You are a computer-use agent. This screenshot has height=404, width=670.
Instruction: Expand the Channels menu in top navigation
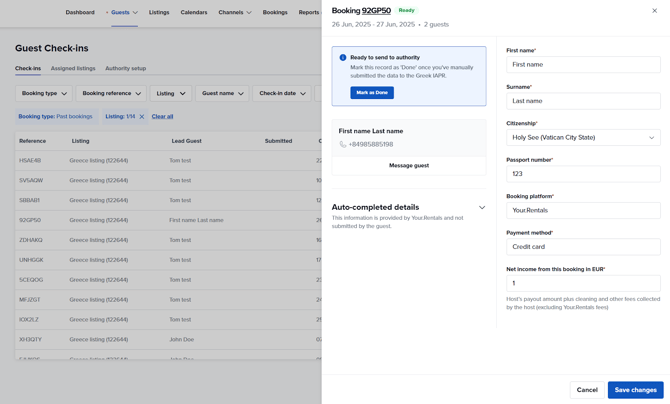pyautogui.click(x=235, y=12)
